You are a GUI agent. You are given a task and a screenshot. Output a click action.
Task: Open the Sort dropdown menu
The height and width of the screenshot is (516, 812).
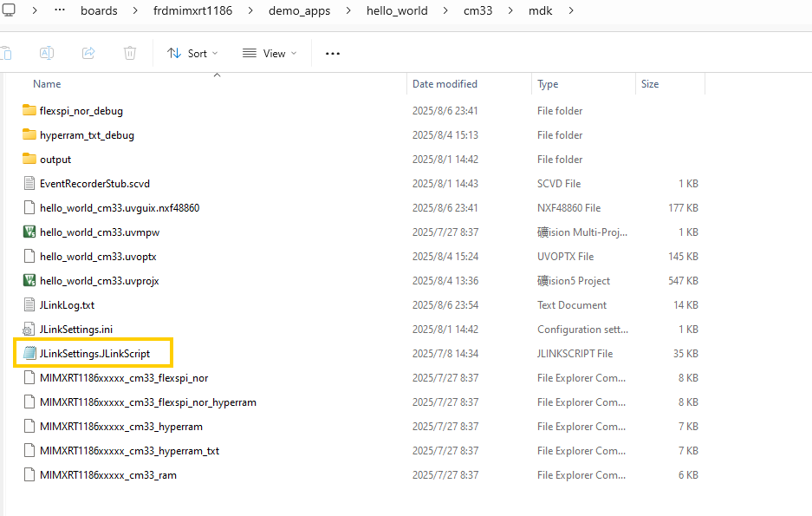192,54
